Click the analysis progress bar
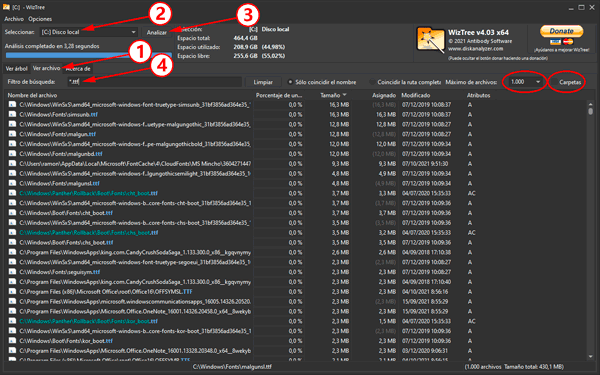600x375 pixels. pyautogui.click(x=88, y=56)
